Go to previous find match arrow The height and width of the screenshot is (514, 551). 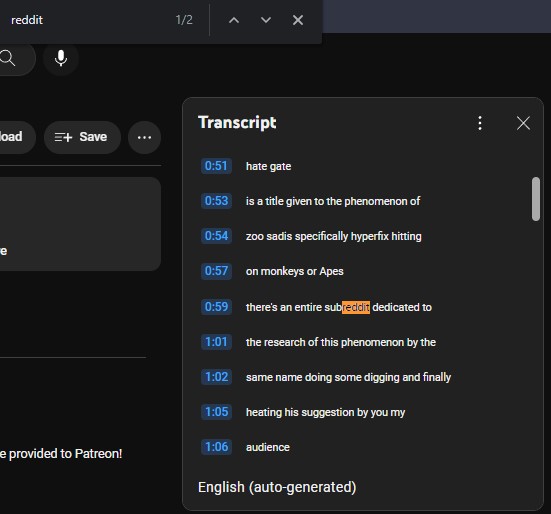click(234, 20)
